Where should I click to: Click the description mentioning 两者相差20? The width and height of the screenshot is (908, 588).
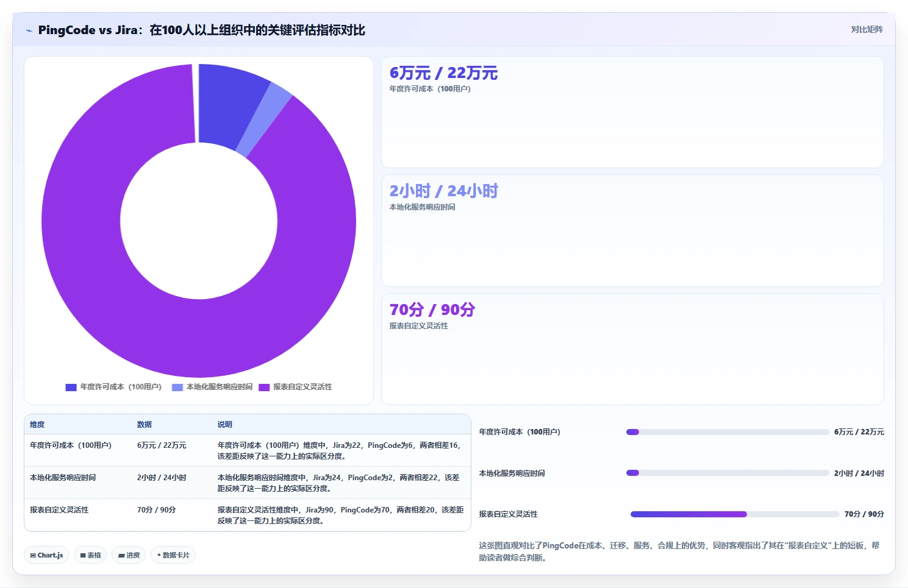pos(341,515)
